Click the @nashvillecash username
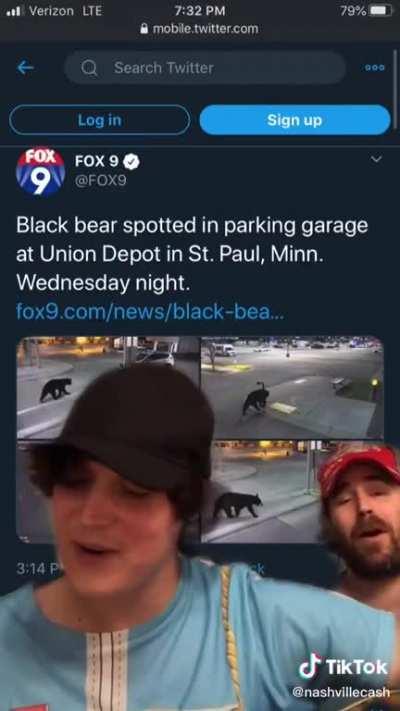Screen dimensions: 400x711 341,692
